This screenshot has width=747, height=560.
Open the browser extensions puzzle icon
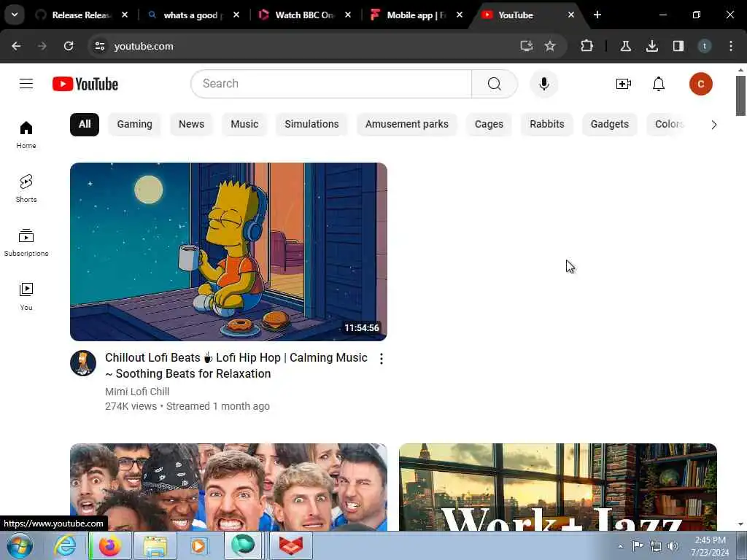[587, 46]
